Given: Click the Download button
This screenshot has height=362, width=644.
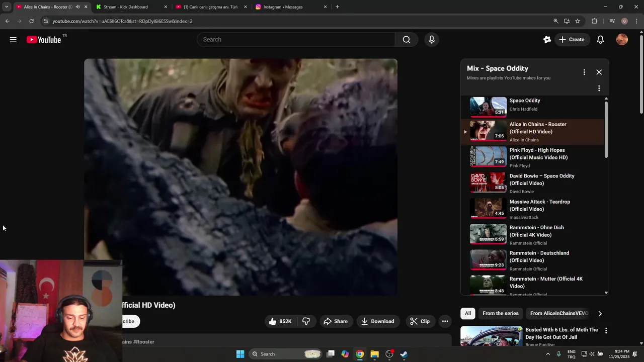Looking at the screenshot, I should click(x=378, y=321).
